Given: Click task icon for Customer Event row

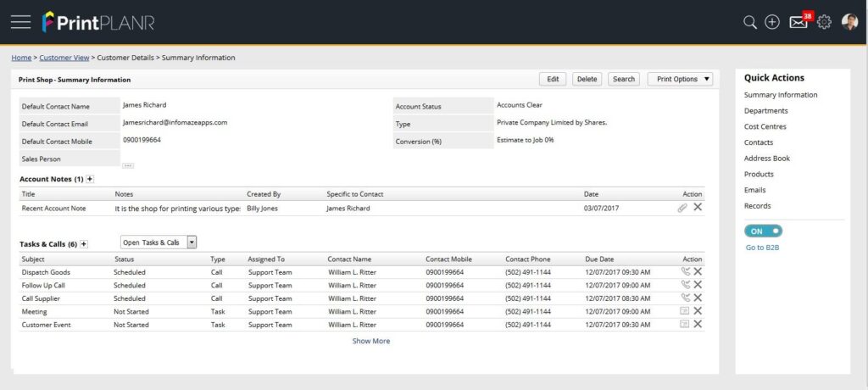Looking at the screenshot, I should [685, 324].
